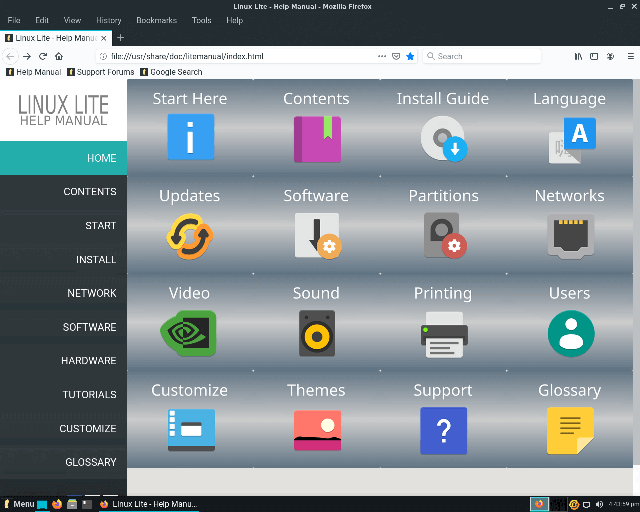Click the Users profile icon
The image size is (640, 512).
coord(570,333)
